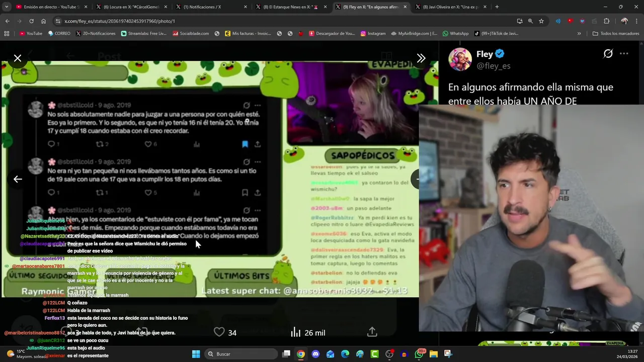Screen dimensions: 644x362
Task: Open the Todos los marcadores folder
Action: (x=616, y=34)
